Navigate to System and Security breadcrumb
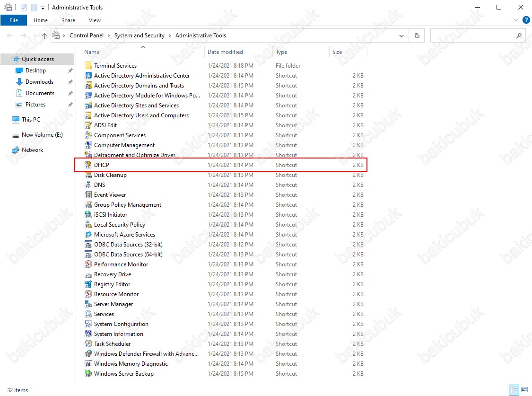532x396 pixels. pos(140,35)
